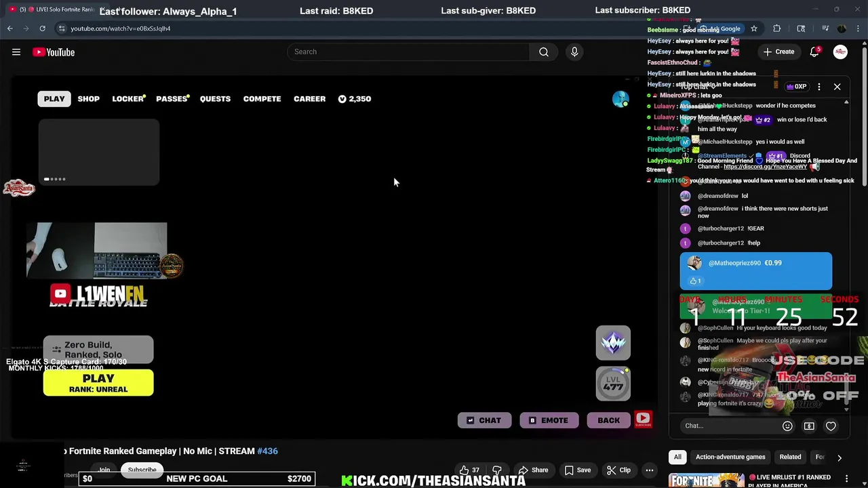
Task: Save the video to playlist
Action: [577, 470]
